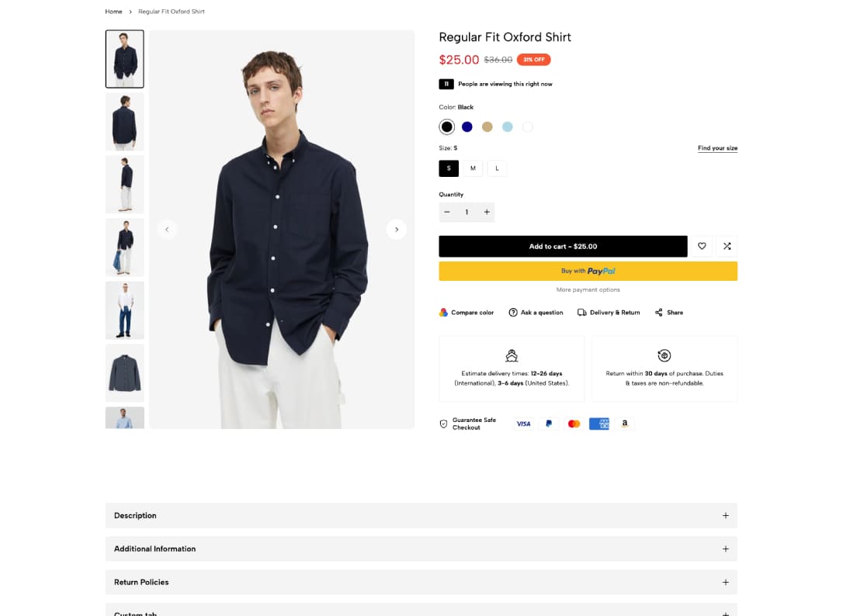843x616 pixels.
Task: Expand the Description section
Action: click(x=421, y=516)
